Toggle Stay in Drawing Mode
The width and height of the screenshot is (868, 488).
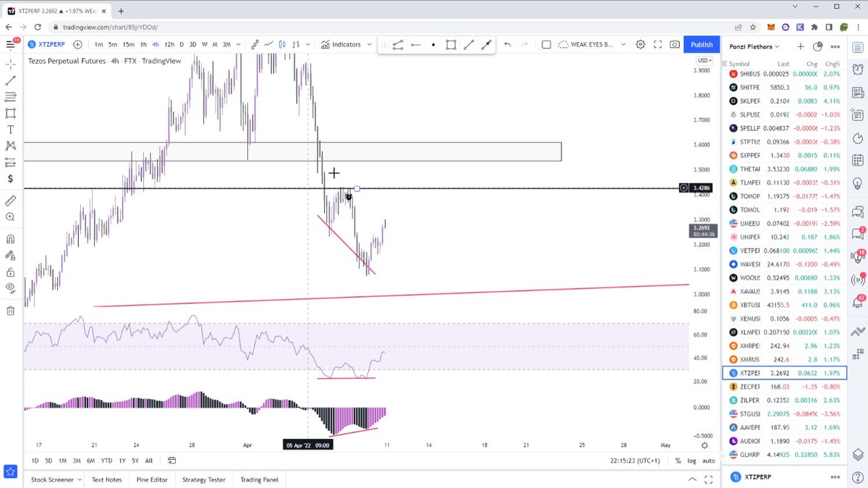tap(10, 256)
